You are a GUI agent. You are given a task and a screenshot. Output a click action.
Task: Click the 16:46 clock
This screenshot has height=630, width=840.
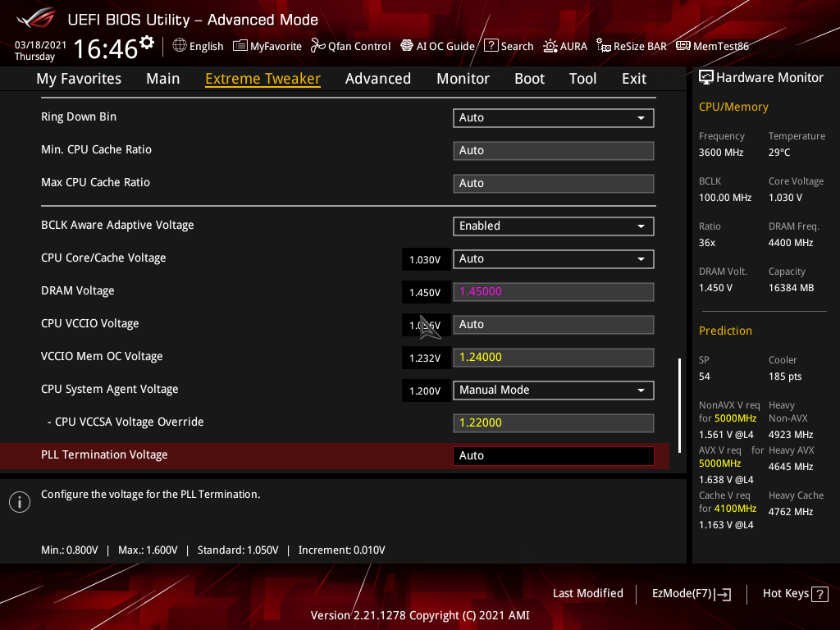click(106, 48)
